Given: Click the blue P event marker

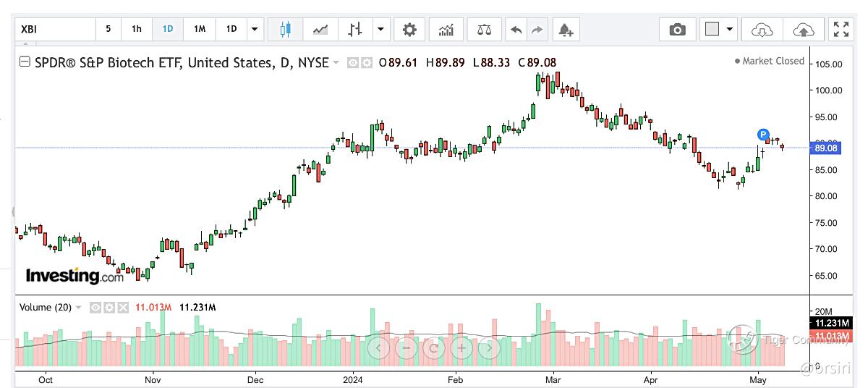Looking at the screenshot, I should click(763, 134).
